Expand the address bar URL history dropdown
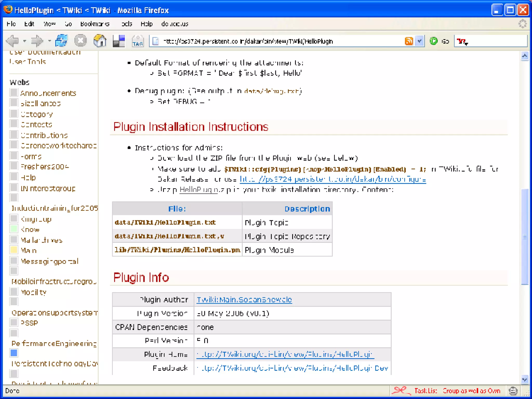The width and height of the screenshot is (532, 399). click(x=420, y=41)
